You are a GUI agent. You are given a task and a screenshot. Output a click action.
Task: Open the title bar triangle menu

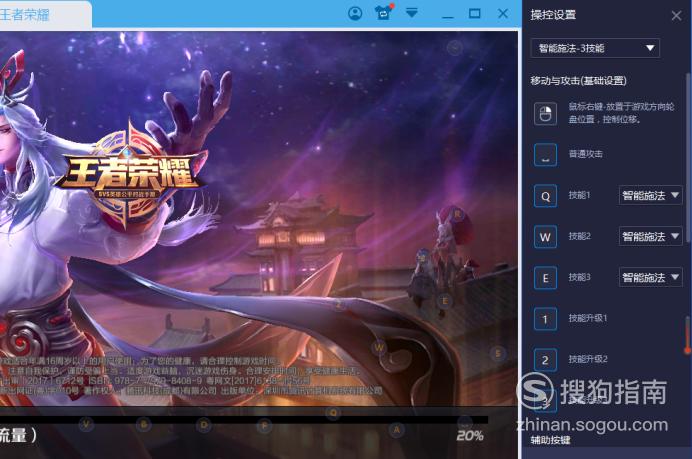[x=412, y=13]
